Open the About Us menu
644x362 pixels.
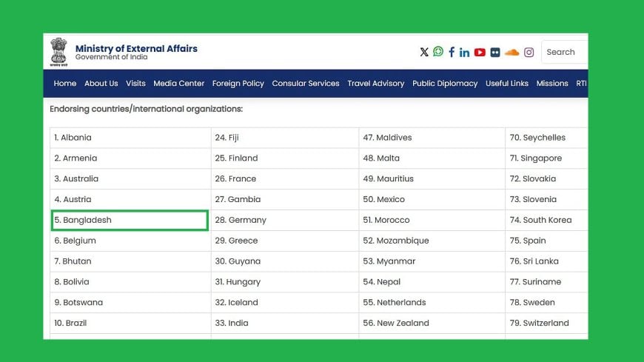pyautogui.click(x=101, y=84)
